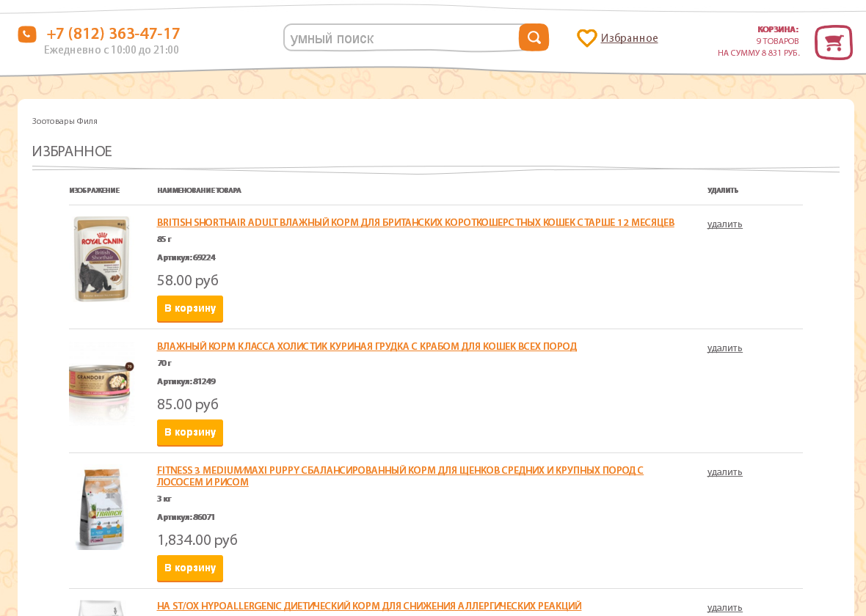Click the orange search magnifier button

(534, 37)
